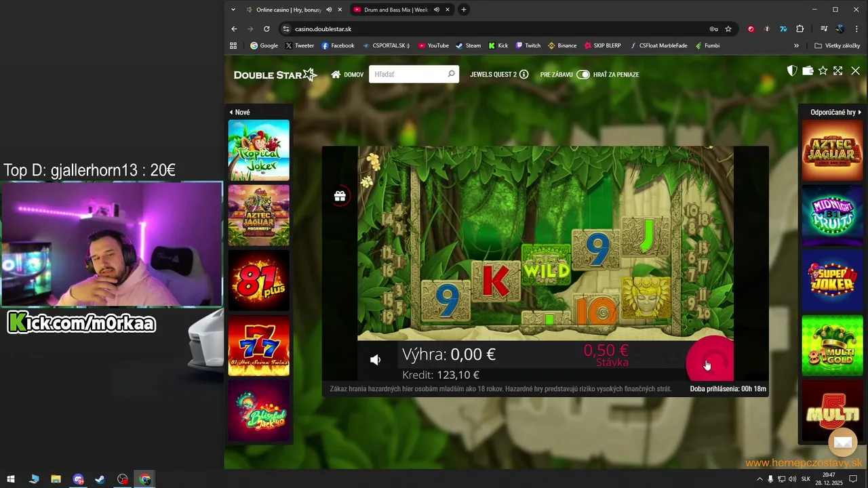Open the Všetky záložky folder
Screen dimensions: 868x488
pyautogui.click(x=837, y=45)
